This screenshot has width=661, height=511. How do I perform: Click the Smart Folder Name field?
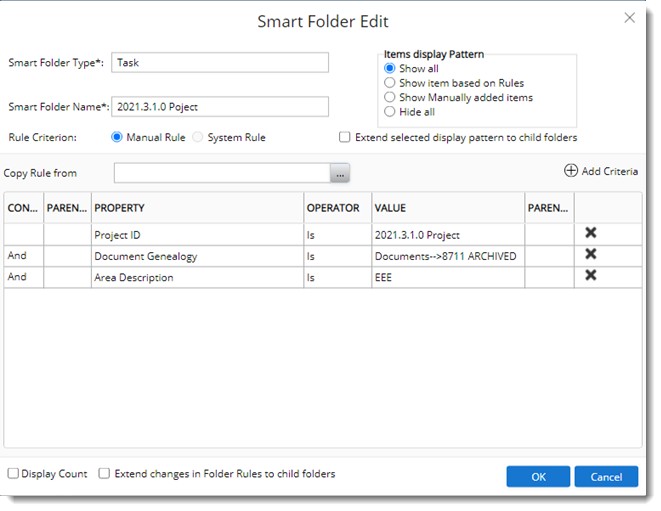point(220,106)
